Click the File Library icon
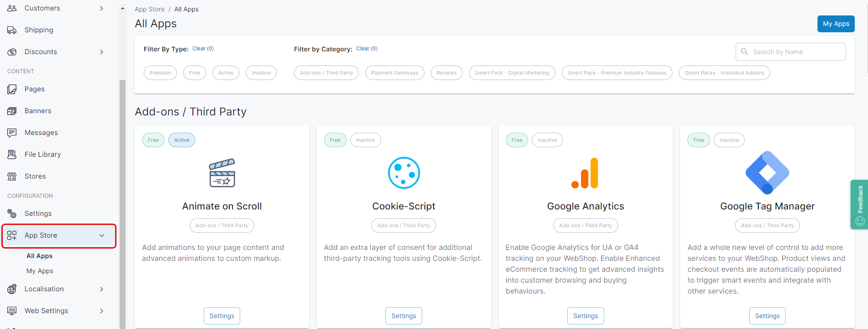868x329 pixels. 12,155
